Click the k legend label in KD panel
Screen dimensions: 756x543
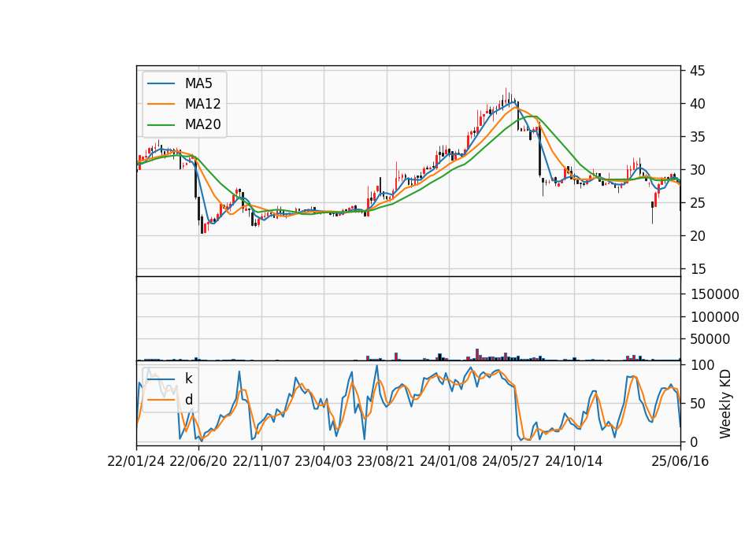pos(188,379)
